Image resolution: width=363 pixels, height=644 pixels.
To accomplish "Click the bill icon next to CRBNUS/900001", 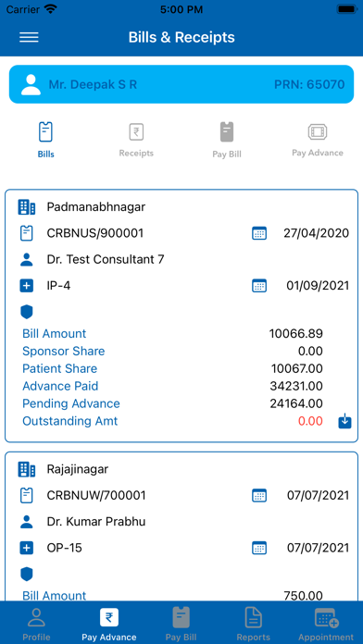I will [27, 233].
